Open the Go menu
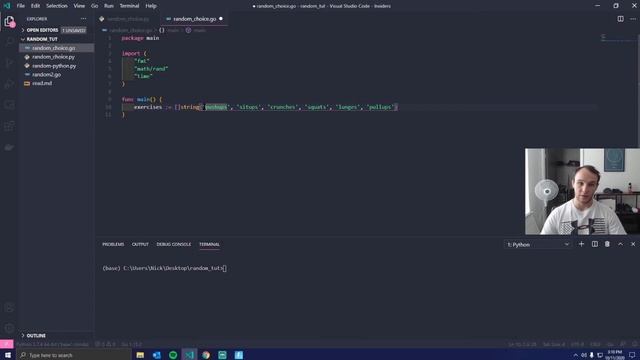640x360 pixels. tap(94, 6)
